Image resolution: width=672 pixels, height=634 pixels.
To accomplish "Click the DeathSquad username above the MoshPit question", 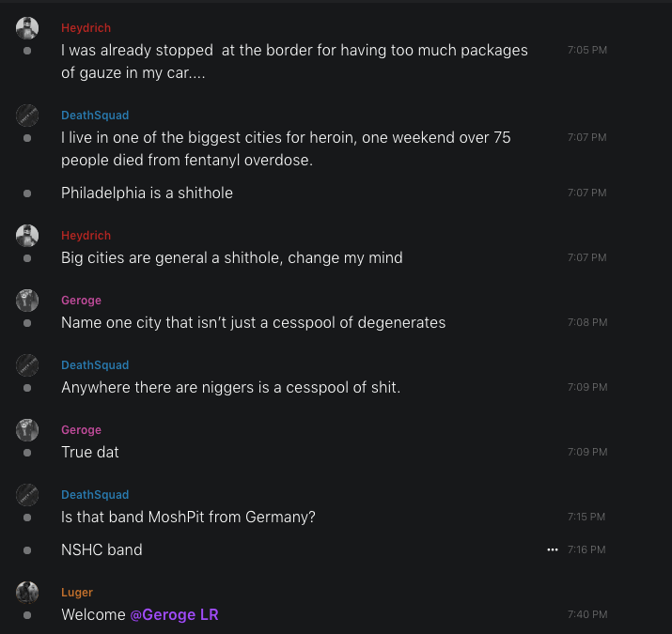I will click(95, 495).
